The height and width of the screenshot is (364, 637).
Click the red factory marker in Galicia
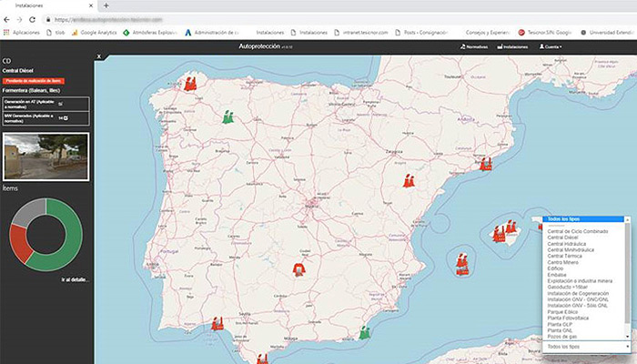pos(190,83)
